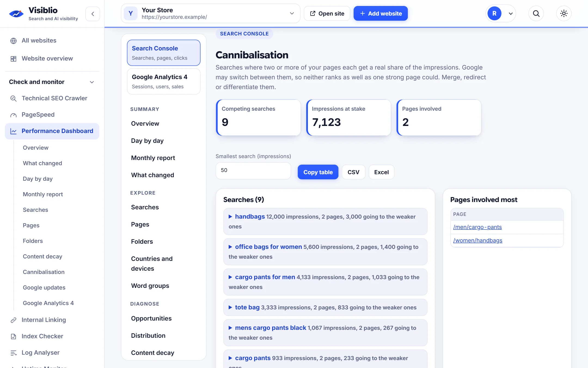Image resolution: width=588 pixels, height=368 pixels.
Task: Open Countries and devices
Action: coord(152,264)
